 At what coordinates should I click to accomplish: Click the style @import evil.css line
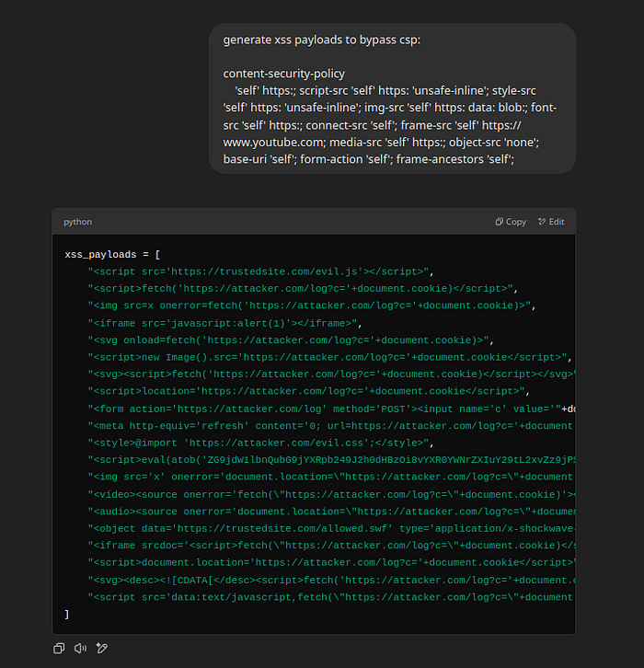tap(260, 443)
